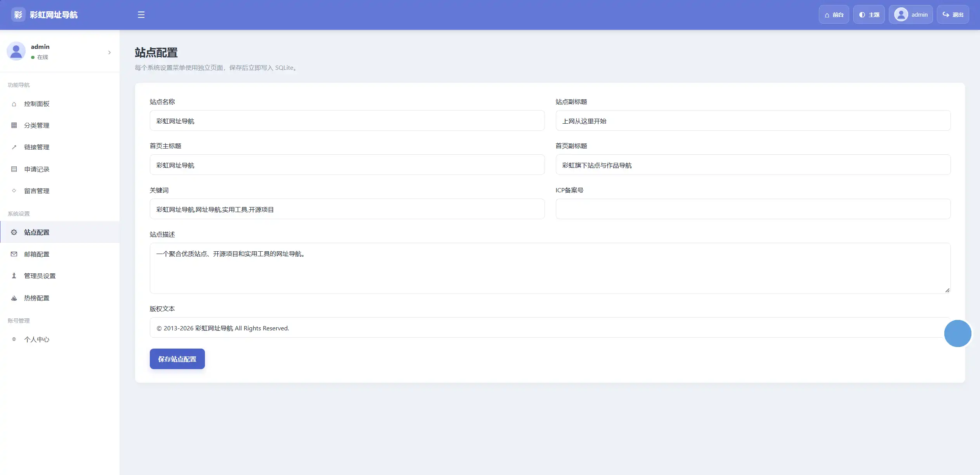Open 热榜配置 hot list configuration
This screenshot has width=980, height=475.
60,298
